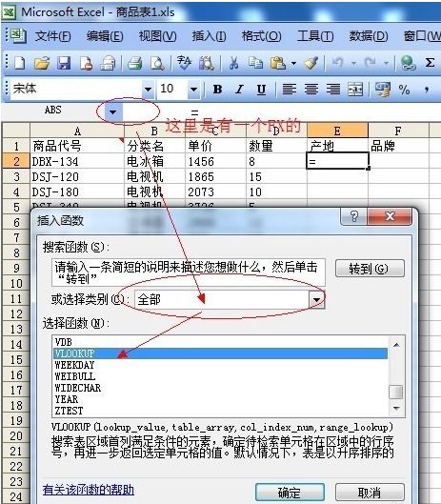Select VDB in the function list

click(x=221, y=342)
